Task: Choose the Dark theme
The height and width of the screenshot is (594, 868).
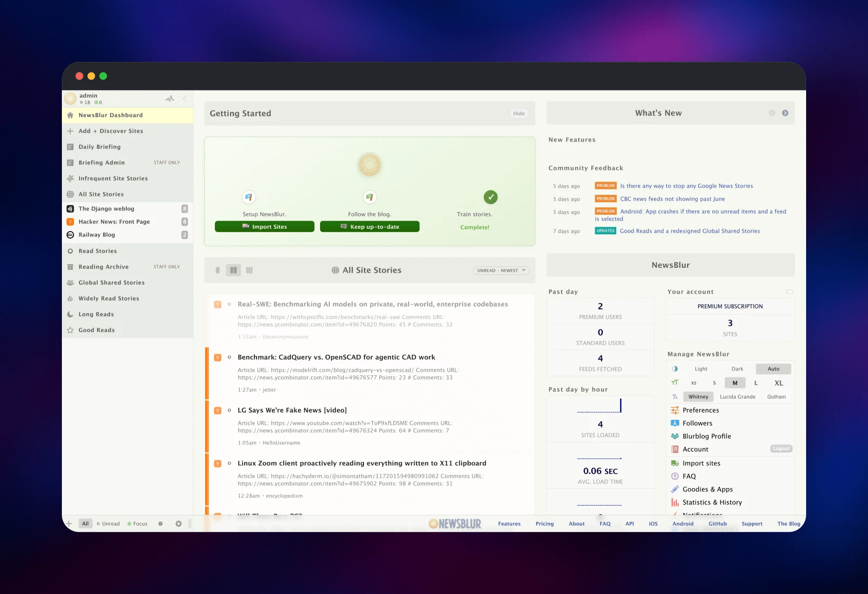Action: 737,369
